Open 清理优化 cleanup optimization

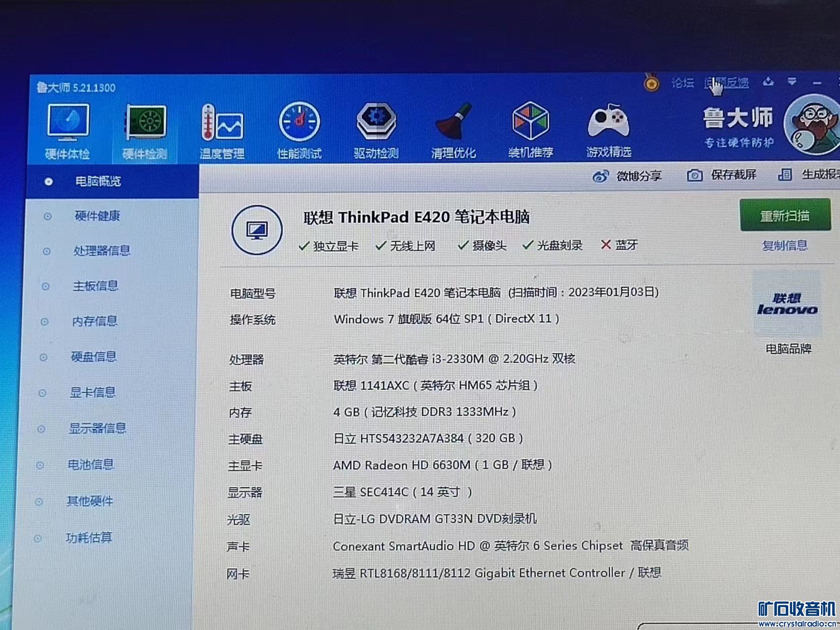tap(453, 131)
